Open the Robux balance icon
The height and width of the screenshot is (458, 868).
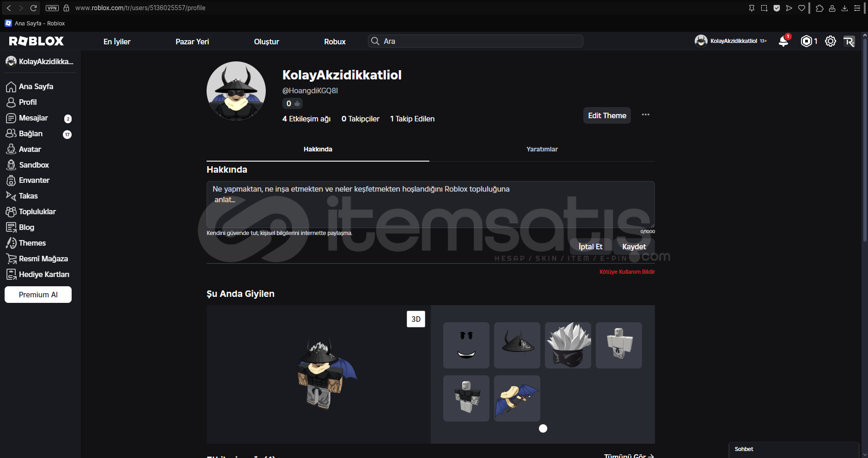point(807,41)
